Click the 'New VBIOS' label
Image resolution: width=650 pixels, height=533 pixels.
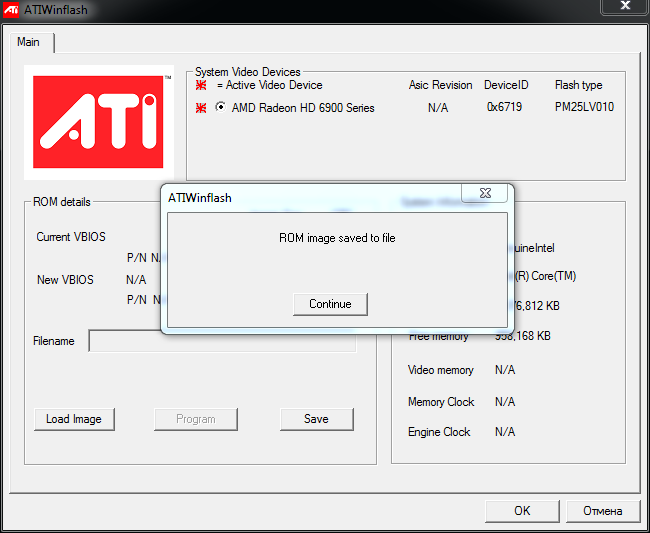click(x=65, y=280)
